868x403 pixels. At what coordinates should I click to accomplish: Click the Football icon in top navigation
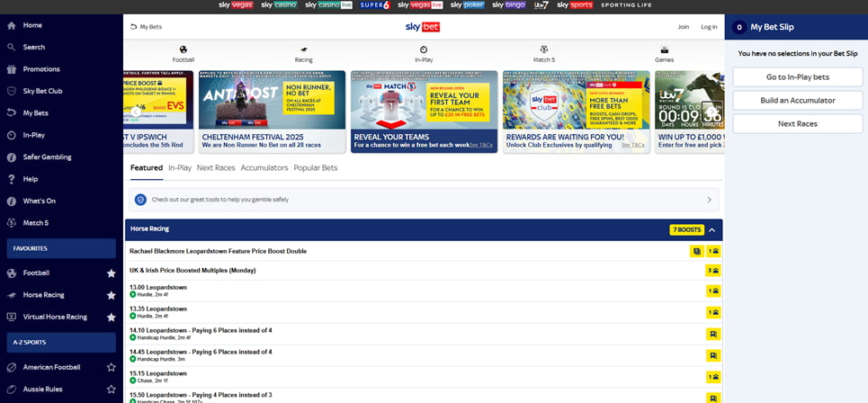pos(183,50)
